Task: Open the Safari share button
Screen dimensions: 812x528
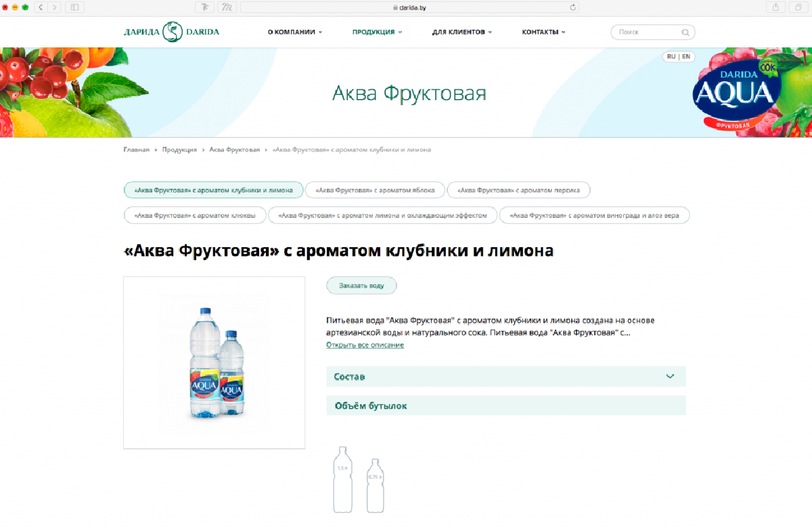Action: click(775, 7)
